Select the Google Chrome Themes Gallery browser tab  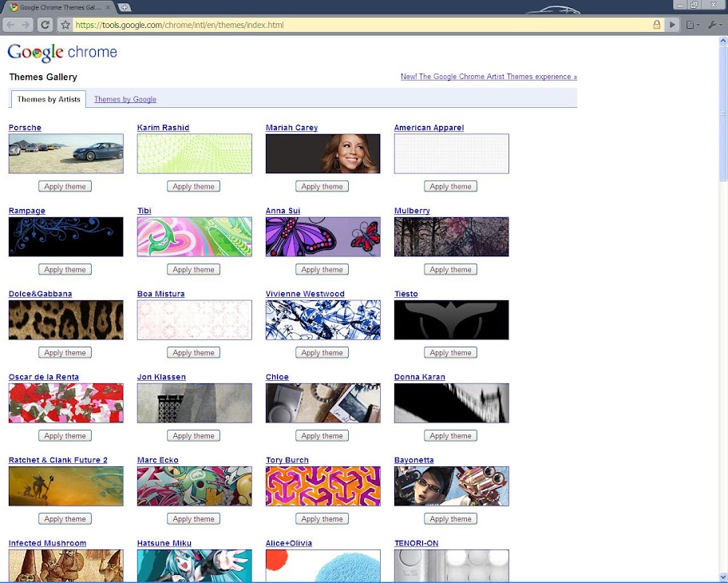point(61,7)
